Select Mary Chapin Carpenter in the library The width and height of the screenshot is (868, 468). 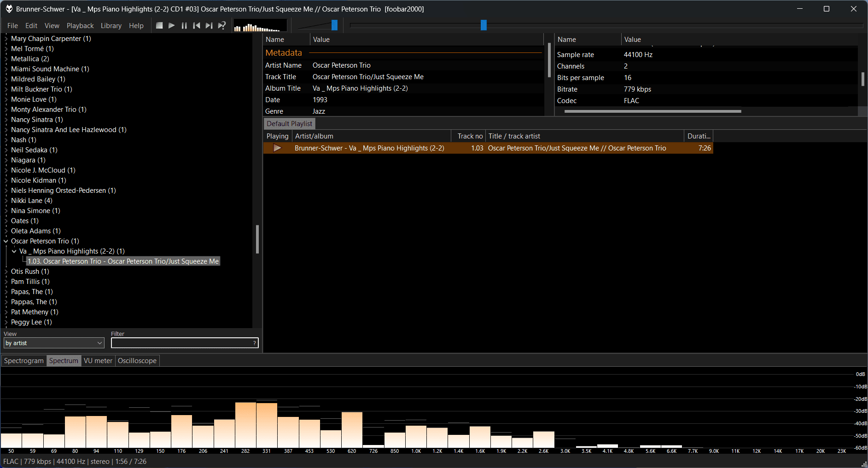click(x=51, y=39)
